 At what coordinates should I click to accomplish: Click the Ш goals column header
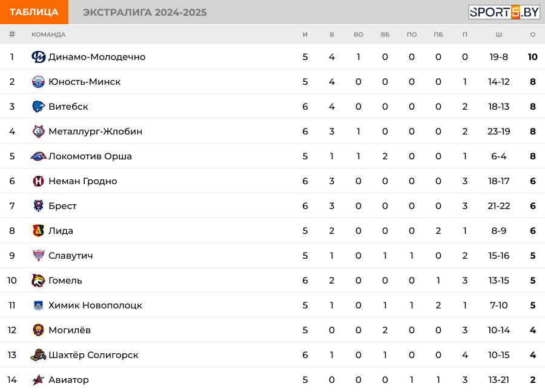[498, 35]
